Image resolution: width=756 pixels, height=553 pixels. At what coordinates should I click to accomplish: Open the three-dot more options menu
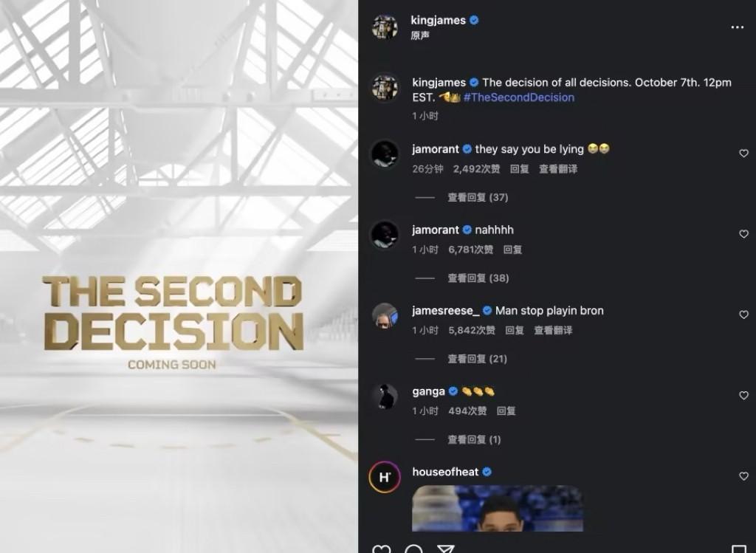[737, 27]
